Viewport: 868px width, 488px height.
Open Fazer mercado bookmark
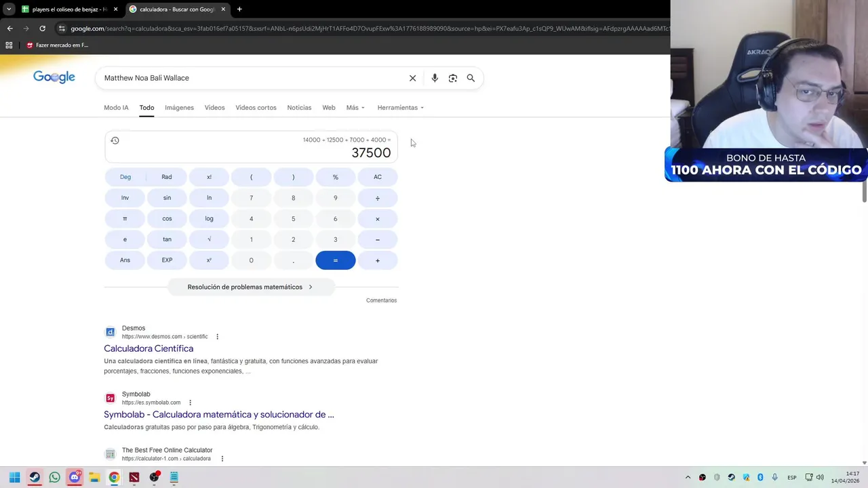point(58,45)
